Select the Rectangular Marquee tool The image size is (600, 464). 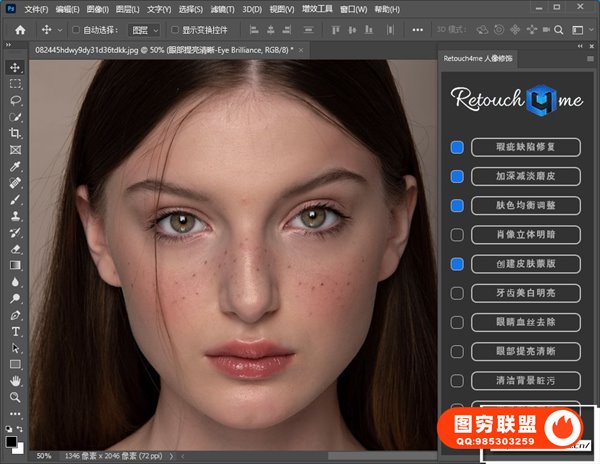tap(15, 84)
